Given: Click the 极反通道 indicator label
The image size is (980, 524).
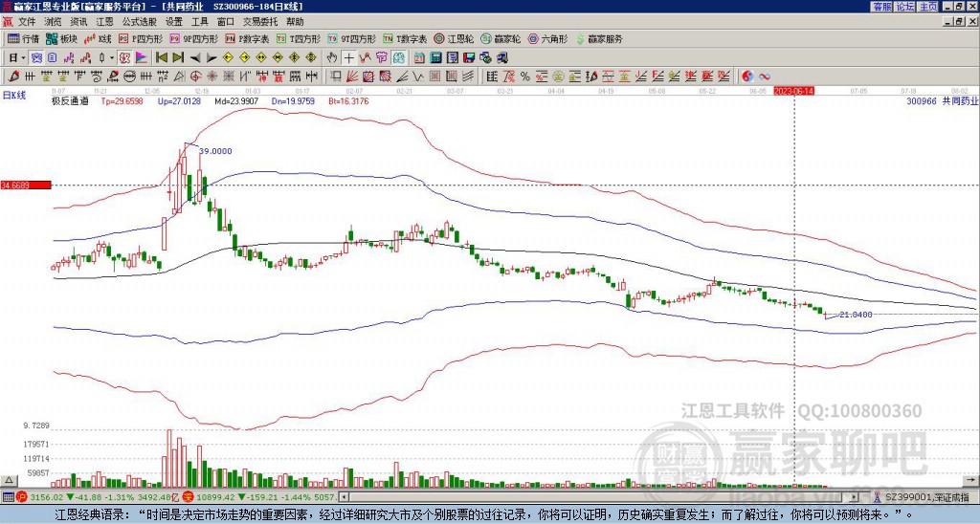Looking at the screenshot, I should pos(70,100).
